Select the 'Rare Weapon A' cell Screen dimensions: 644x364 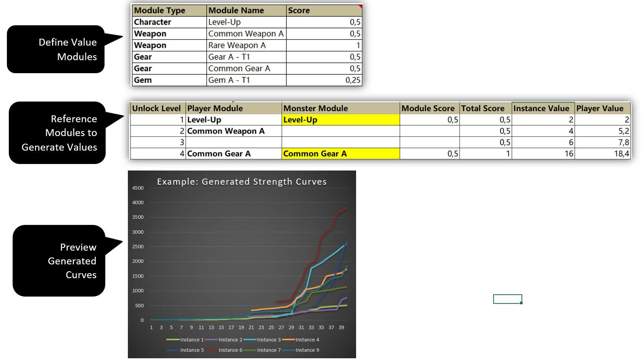point(247,45)
